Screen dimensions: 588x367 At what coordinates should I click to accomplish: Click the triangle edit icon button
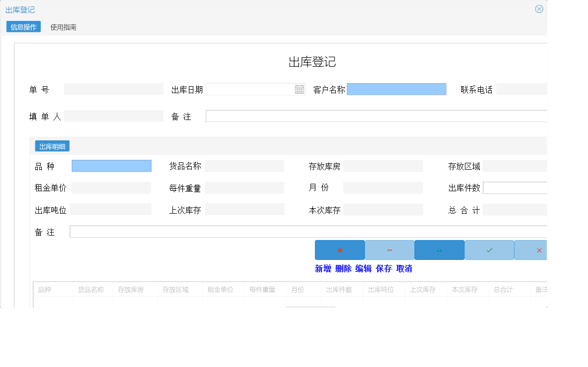click(439, 249)
